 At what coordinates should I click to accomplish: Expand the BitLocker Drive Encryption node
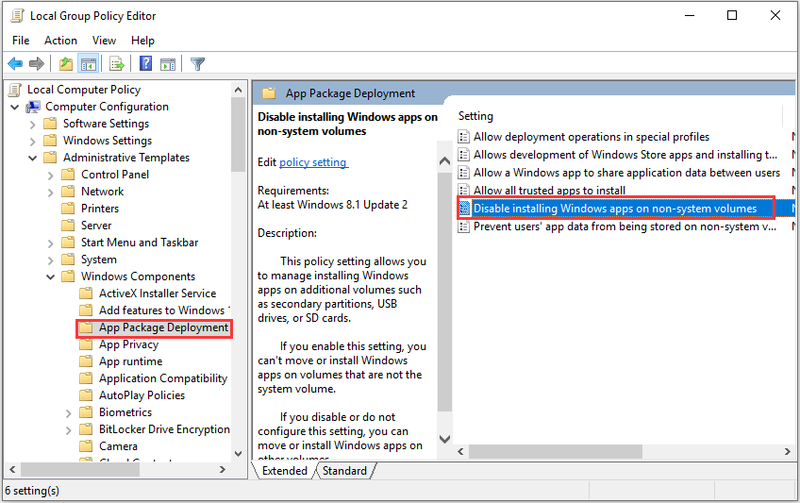click(x=68, y=431)
